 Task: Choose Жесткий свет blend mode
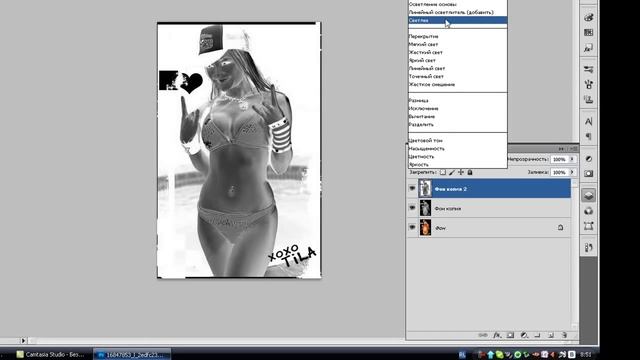458,52
